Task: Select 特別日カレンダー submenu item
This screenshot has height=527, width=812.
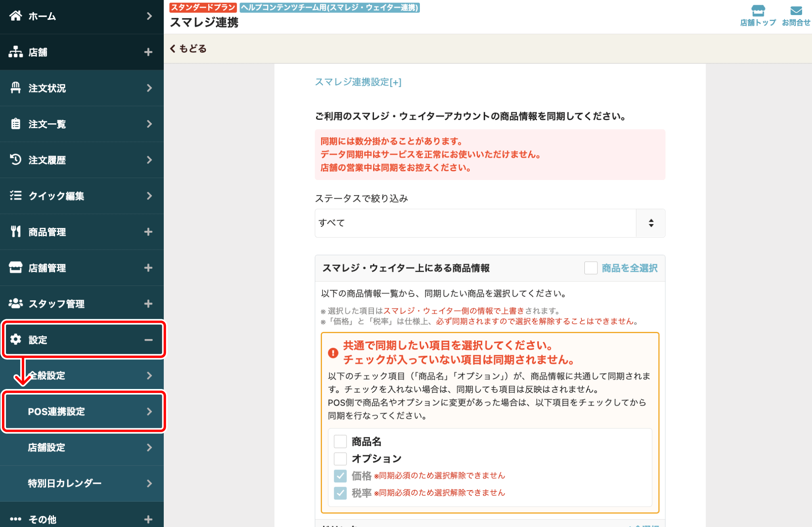Action: pos(82,483)
